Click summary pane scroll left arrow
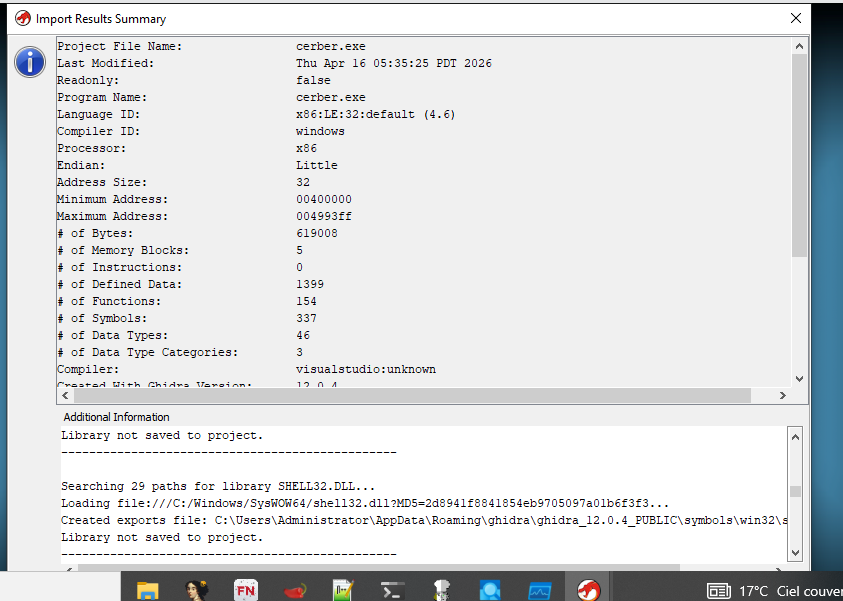 pos(65,396)
